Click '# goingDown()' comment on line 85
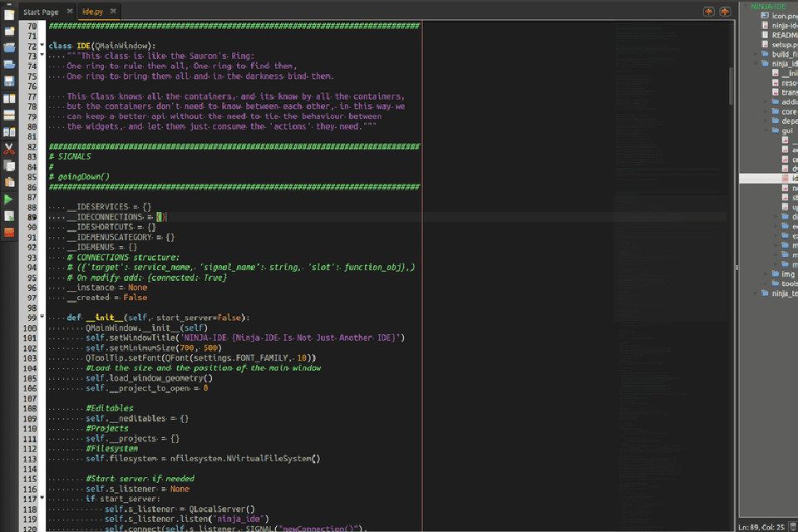Viewport: 798px width, 532px height. pyautogui.click(x=79, y=177)
